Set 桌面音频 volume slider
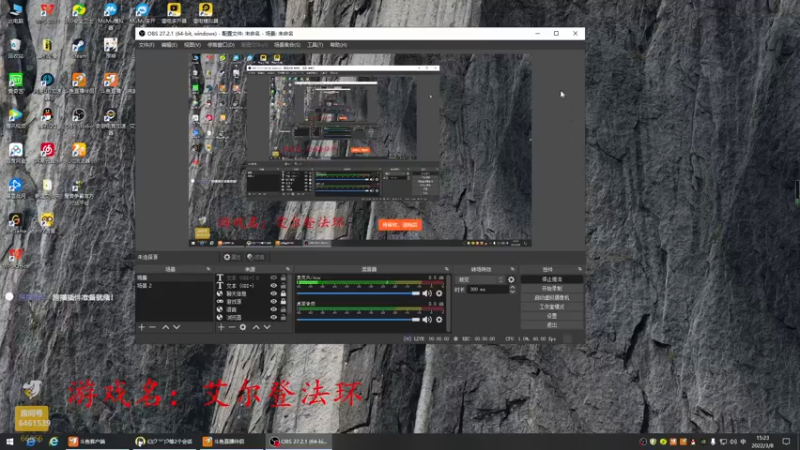 tap(358, 320)
